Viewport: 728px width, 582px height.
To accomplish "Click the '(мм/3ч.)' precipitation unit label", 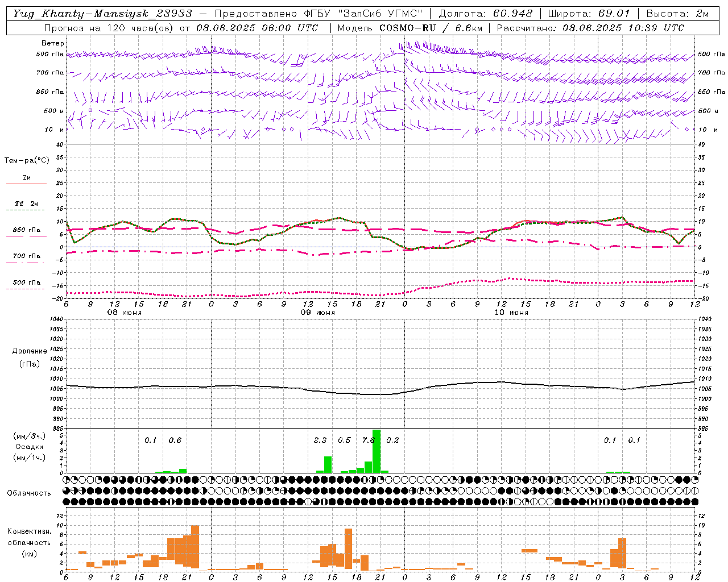I will 29,436.
